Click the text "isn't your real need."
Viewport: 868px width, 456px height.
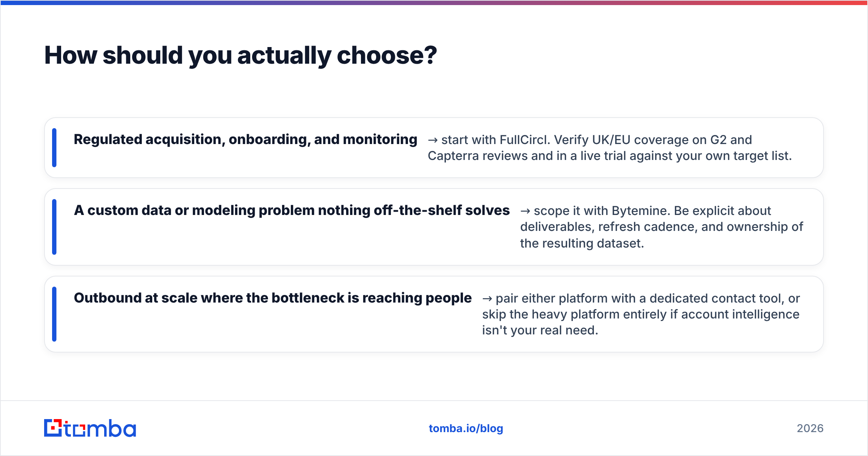coord(540,330)
